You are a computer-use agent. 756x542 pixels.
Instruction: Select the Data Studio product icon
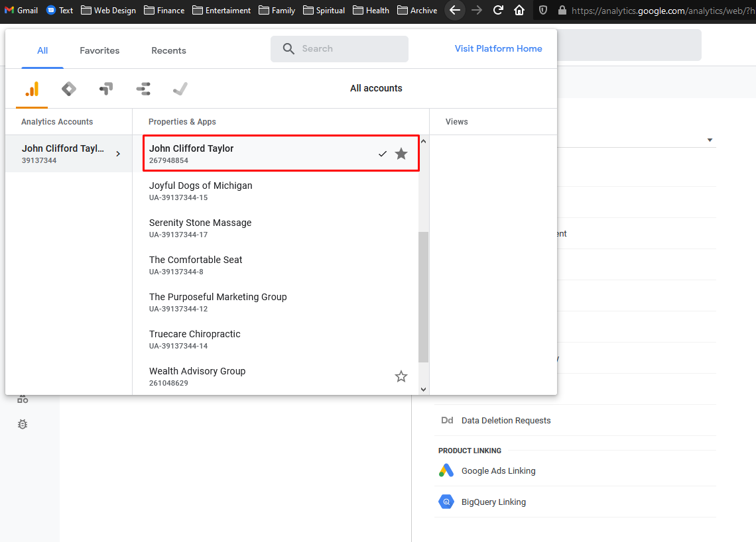[143, 89]
